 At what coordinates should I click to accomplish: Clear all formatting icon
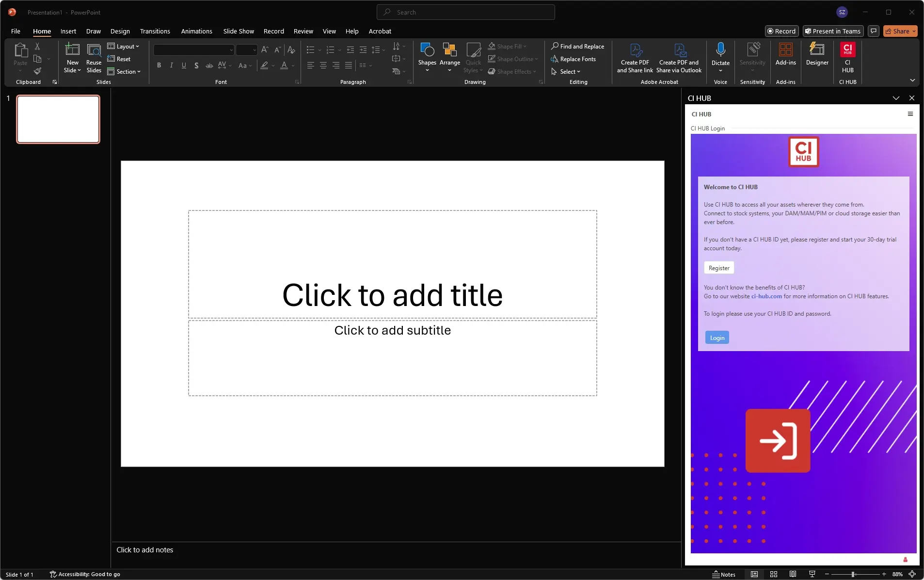coord(291,49)
